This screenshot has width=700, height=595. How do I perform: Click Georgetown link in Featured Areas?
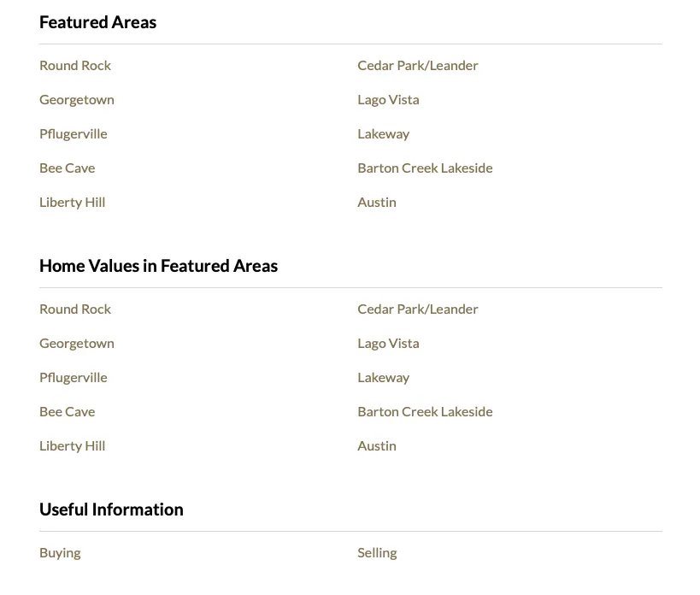click(77, 100)
